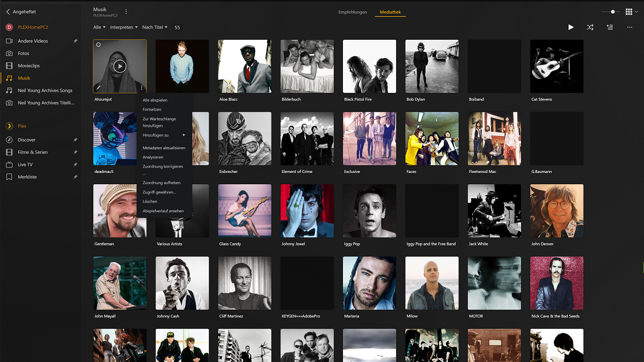Open the Aloe Blacc artist thumbnail
This screenshot has height=362, width=644.
click(x=245, y=66)
